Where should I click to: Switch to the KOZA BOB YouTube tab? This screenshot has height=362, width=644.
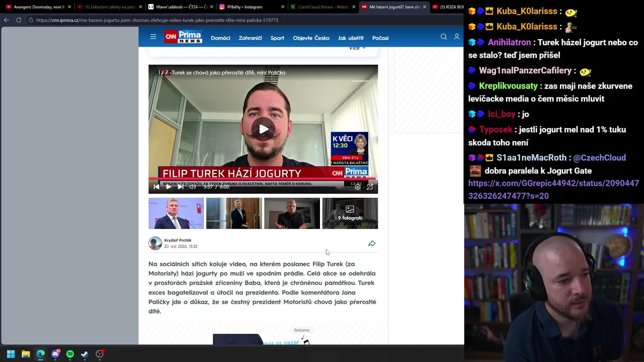(448, 7)
